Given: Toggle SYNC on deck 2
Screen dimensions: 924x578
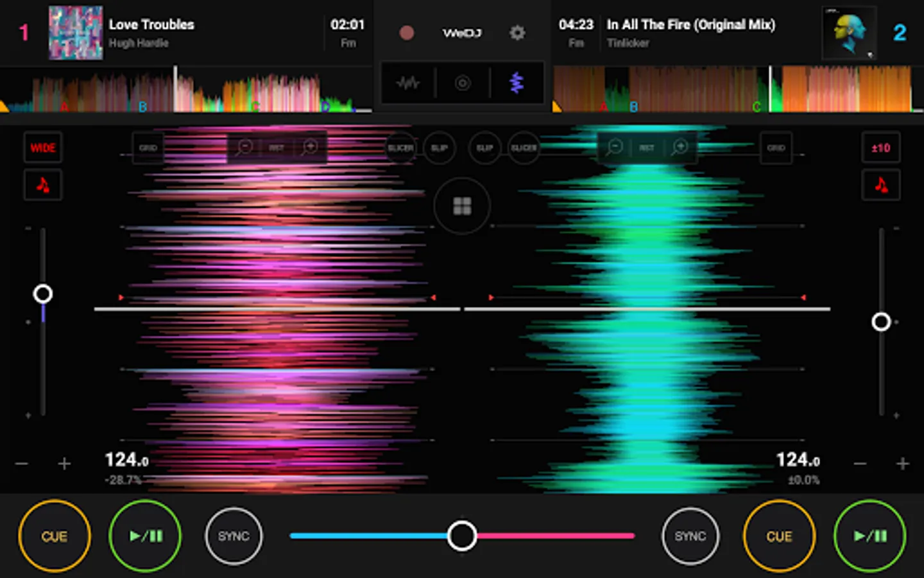Looking at the screenshot, I should 690,536.
